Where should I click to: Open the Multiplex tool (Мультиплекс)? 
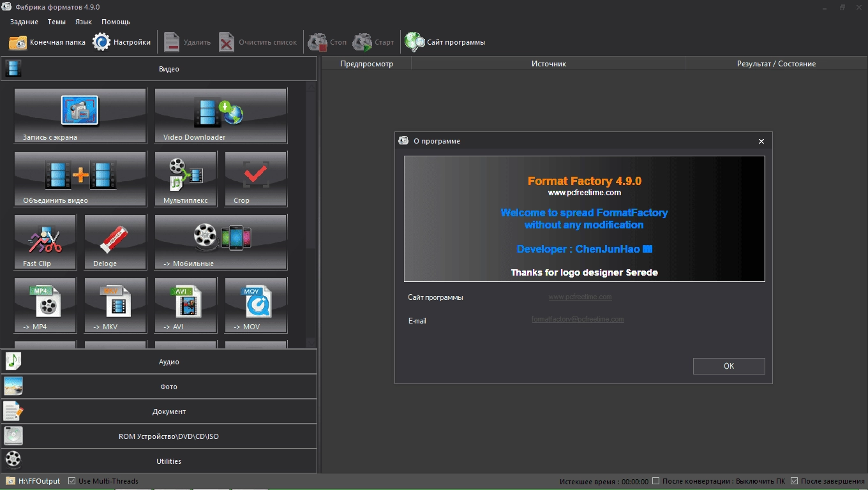[186, 179]
